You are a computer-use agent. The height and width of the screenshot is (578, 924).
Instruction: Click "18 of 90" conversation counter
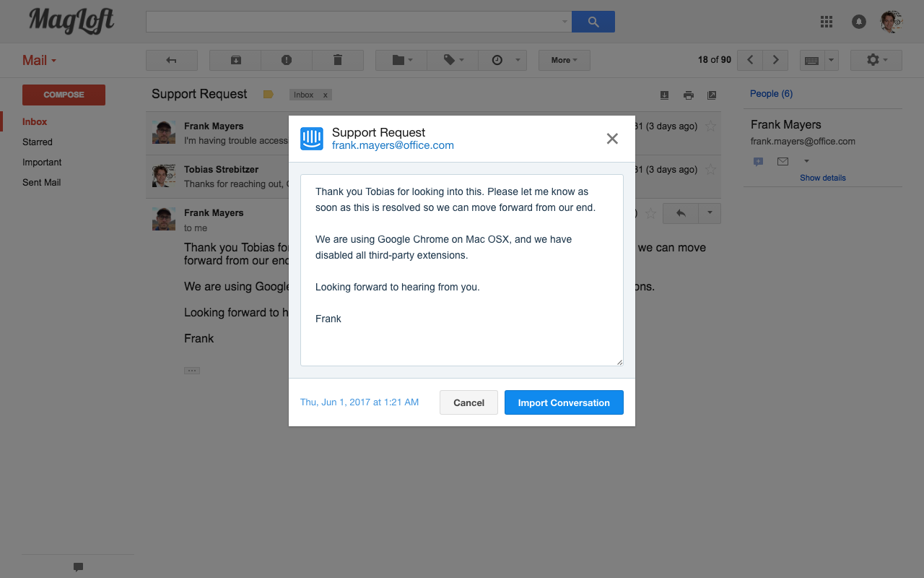click(715, 60)
